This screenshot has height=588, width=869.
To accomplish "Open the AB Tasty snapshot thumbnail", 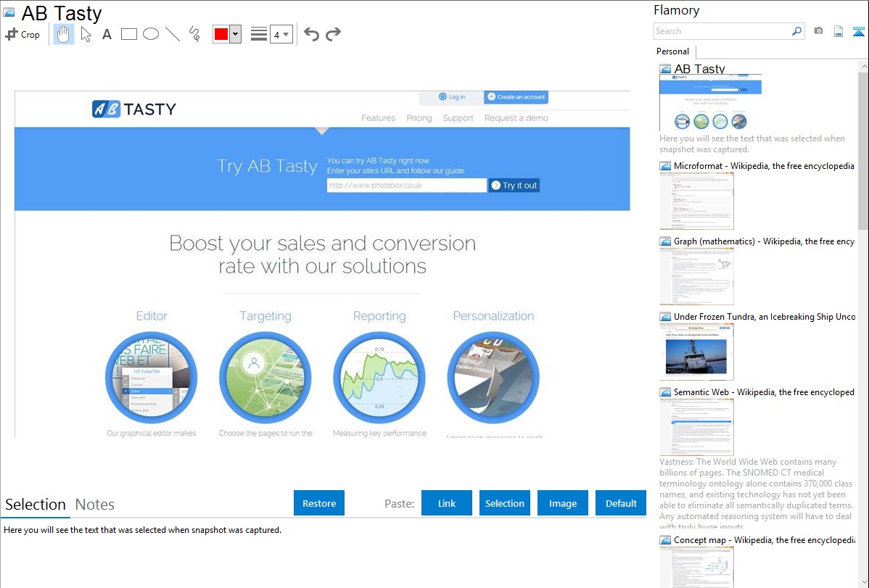I will [710, 102].
